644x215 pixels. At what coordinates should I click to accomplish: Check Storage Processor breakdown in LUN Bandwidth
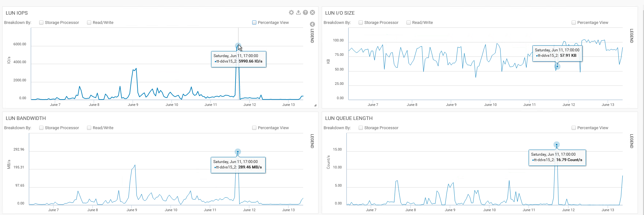click(41, 128)
